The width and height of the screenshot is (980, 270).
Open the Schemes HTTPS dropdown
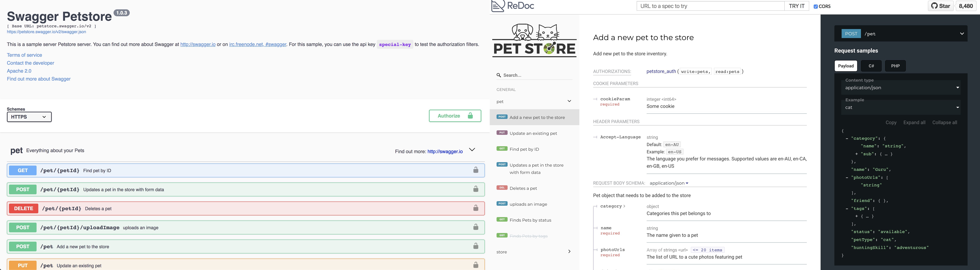point(29,117)
